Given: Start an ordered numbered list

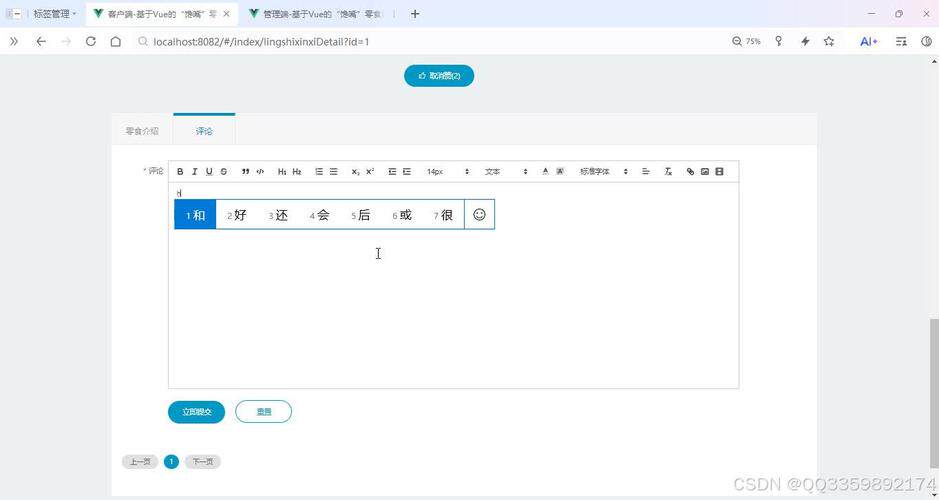Looking at the screenshot, I should pos(319,172).
